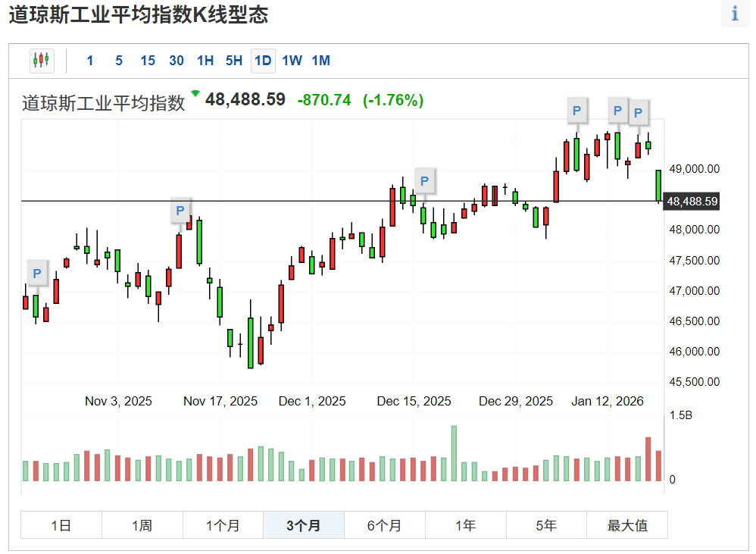
Task: Click the 48,488.59 price label on the axis
Action: coord(691,202)
